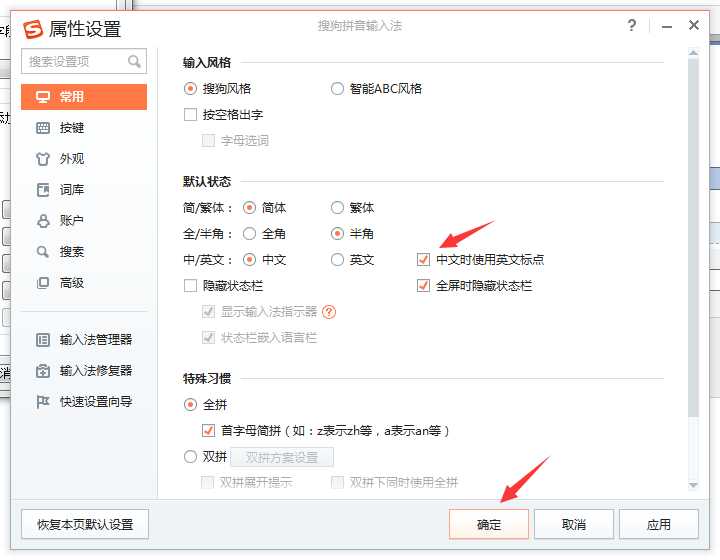Switch to the 外观 settings tab
This screenshot has width=720, height=560.
(84, 159)
